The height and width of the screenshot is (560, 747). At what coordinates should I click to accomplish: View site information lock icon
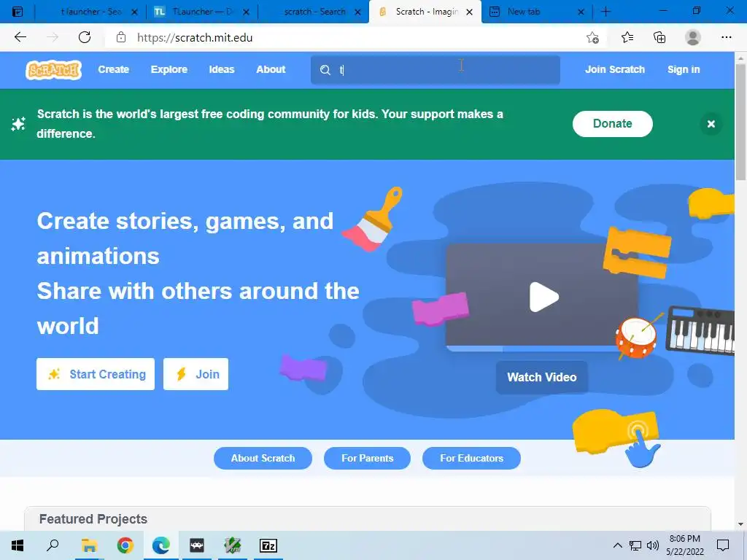pos(121,37)
